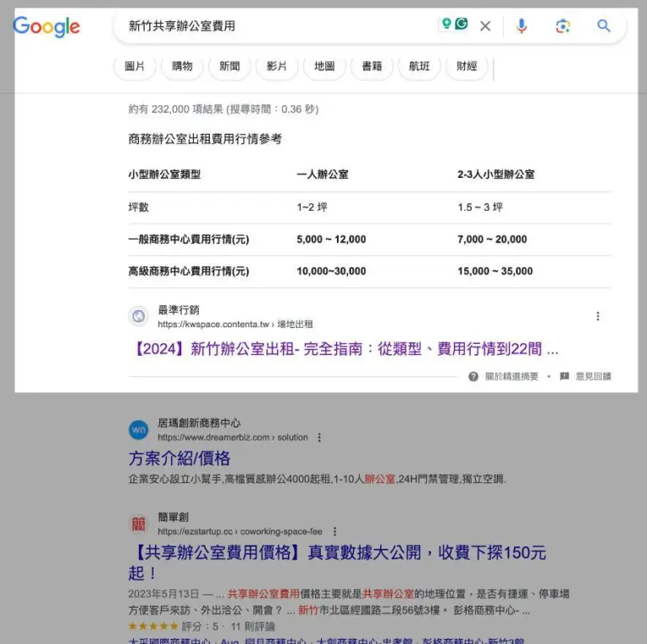Click the 簡單創 red site favicon

138,524
